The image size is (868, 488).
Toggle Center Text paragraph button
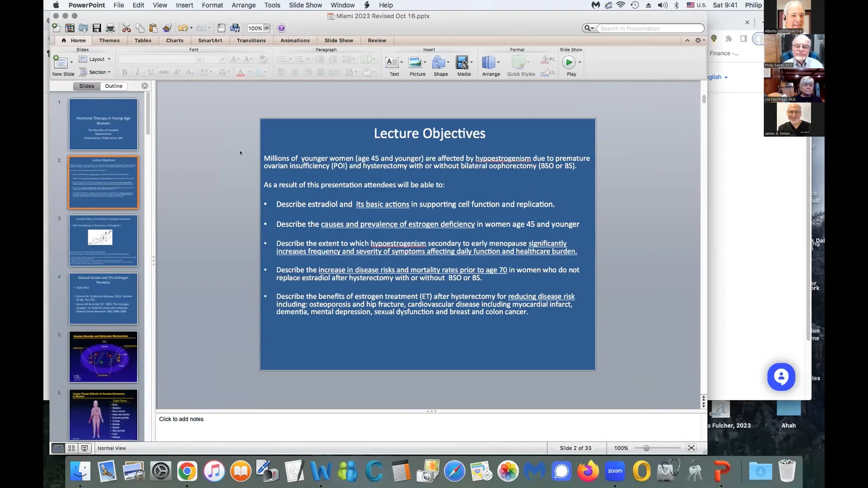(x=295, y=72)
